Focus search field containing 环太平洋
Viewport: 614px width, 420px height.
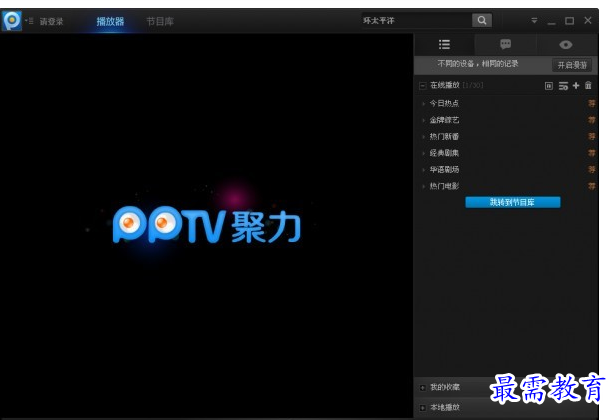click(x=416, y=20)
